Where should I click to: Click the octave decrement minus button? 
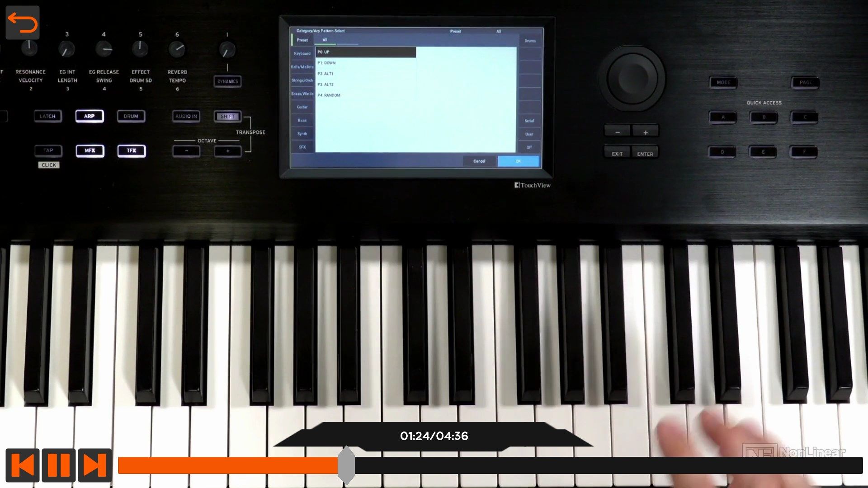[x=187, y=150]
